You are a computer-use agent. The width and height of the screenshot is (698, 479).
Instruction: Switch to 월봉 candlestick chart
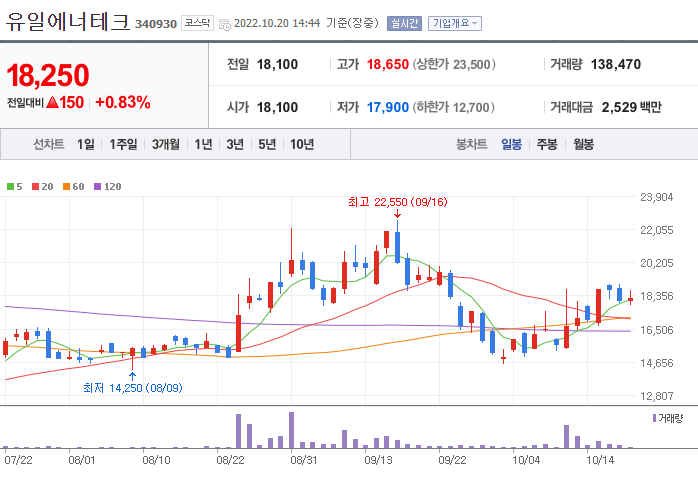[x=583, y=144]
